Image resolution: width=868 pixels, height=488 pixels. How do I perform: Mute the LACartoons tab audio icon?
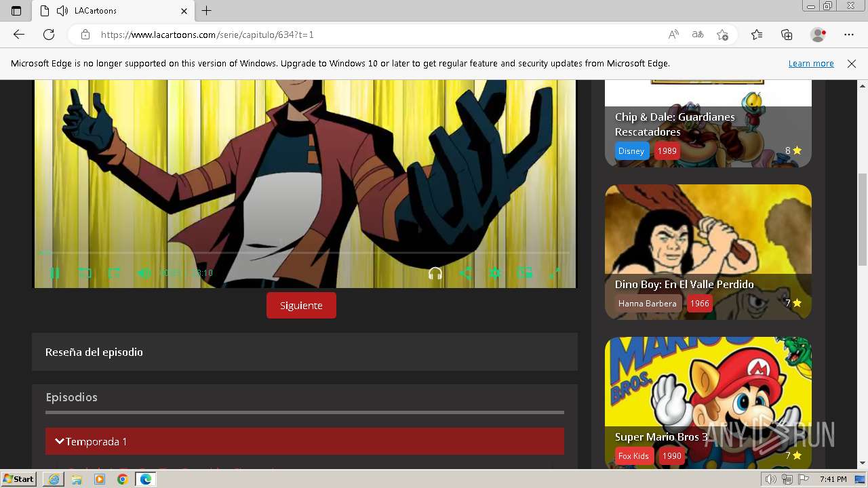point(62,11)
